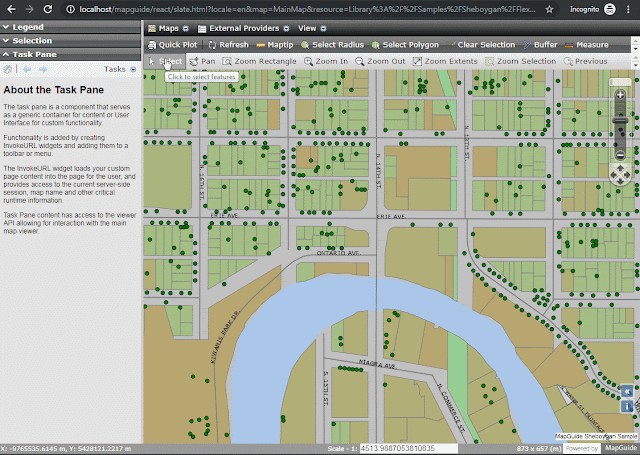Image resolution: width=640 pixels, height=455 pixels.
Task: Click the Zoom In toolbar tool
Action: (x=326, y=61)
